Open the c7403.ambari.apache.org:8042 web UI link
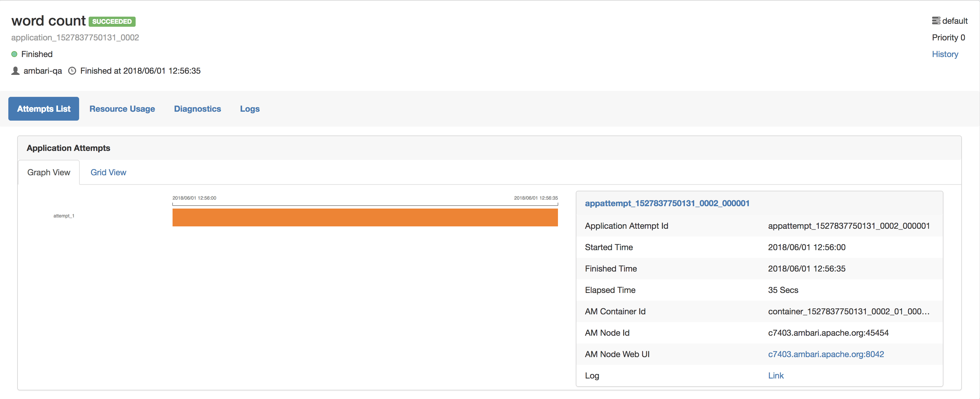Screen dimensions: 980x399 point(826,354)
